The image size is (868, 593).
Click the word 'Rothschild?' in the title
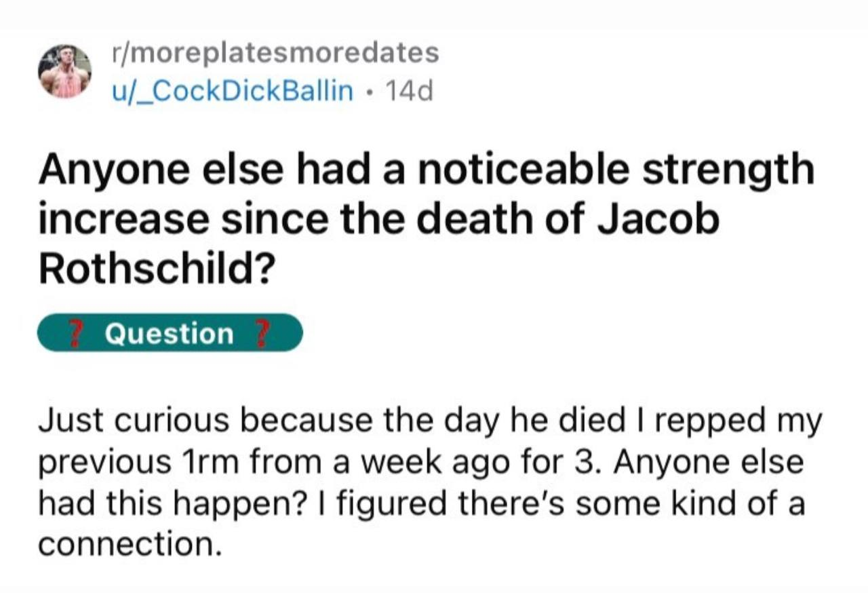pyautogui.click(x=156, y=271)
